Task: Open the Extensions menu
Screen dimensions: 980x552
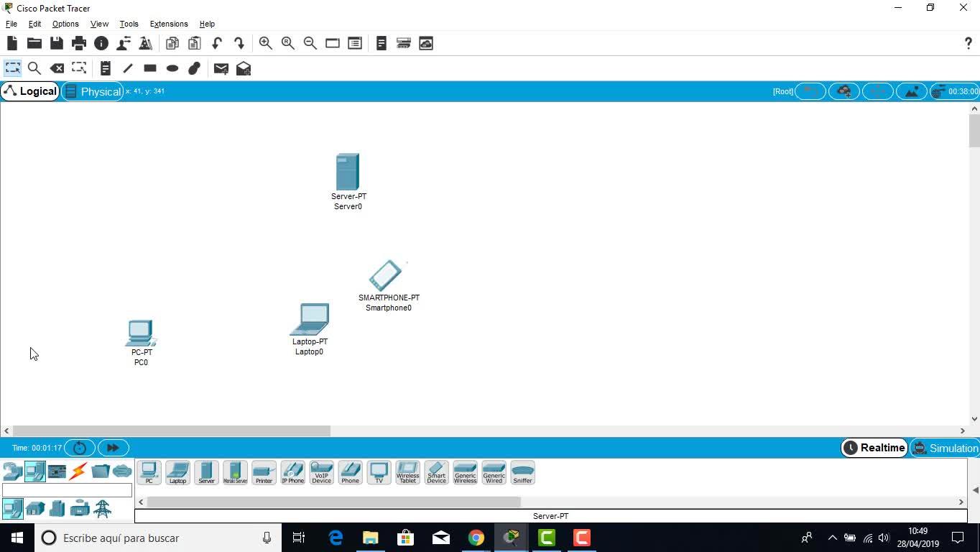Action: coord(169,24)
